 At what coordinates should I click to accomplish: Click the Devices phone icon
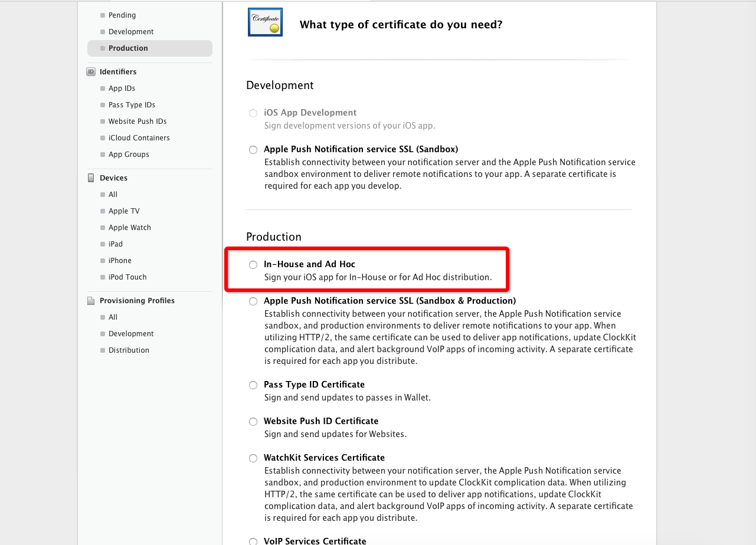pos(91,178)
